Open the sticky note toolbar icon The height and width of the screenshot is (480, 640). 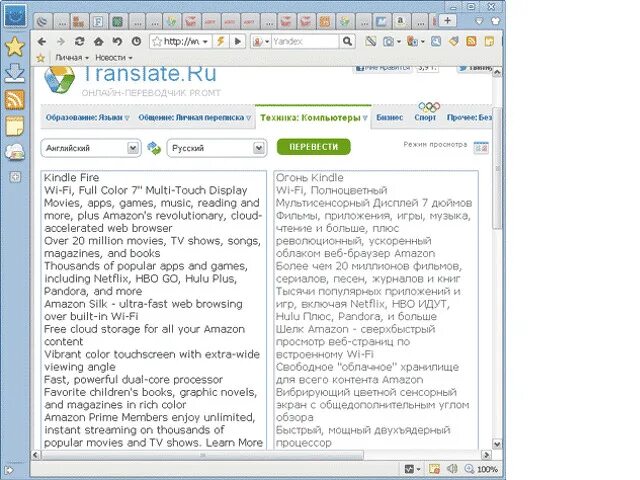[489, 41]
